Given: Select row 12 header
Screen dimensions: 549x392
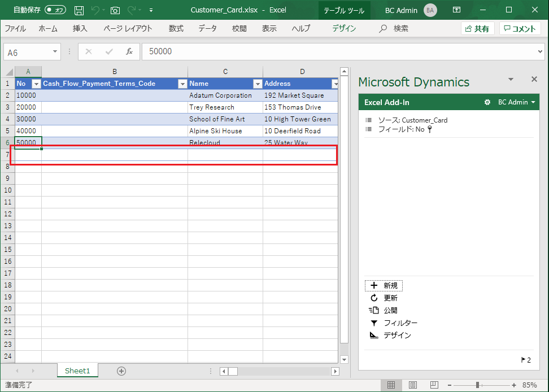Looking at the screenshot, I should tap(8, 214).
